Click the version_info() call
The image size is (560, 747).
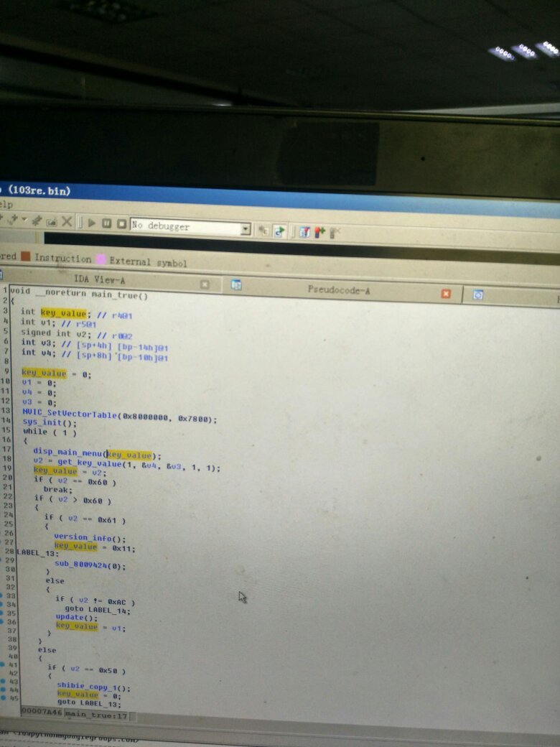(90, 537)
